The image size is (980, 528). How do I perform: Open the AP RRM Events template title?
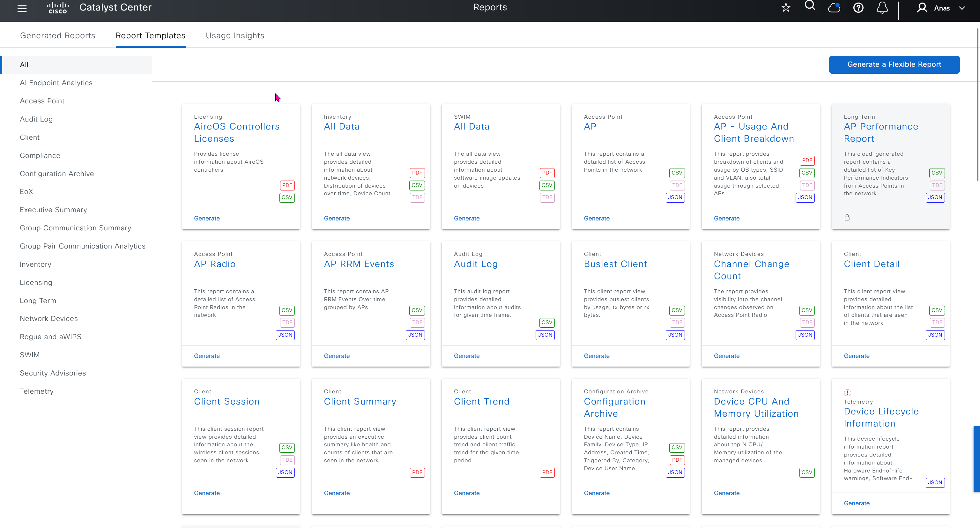(x=359, y=264)
